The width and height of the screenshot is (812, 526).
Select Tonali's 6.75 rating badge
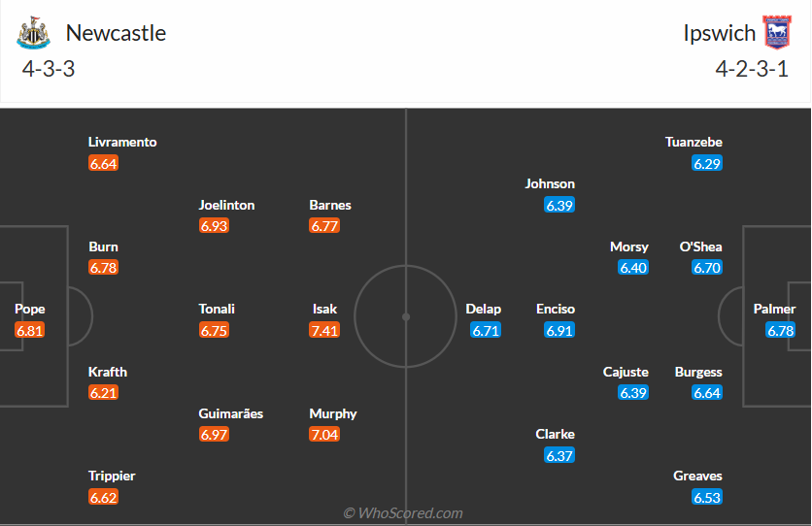pyautogui.click(x=214, y=330)
